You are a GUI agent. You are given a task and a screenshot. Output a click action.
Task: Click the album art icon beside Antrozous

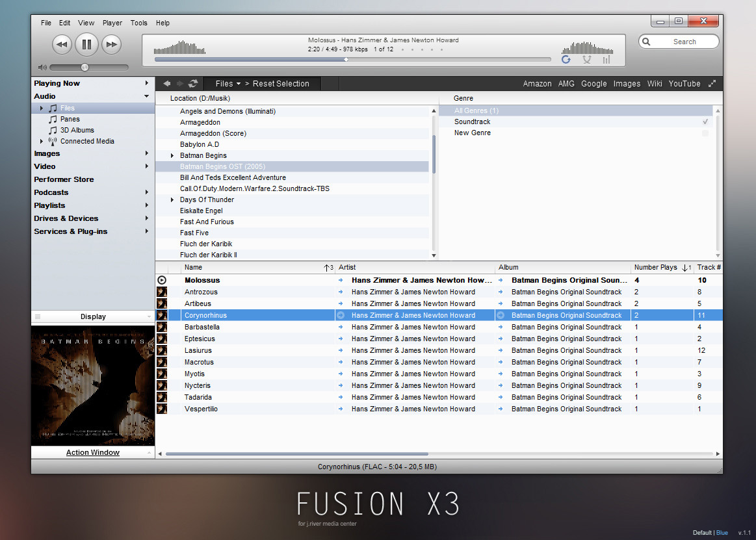coord(162,292)
